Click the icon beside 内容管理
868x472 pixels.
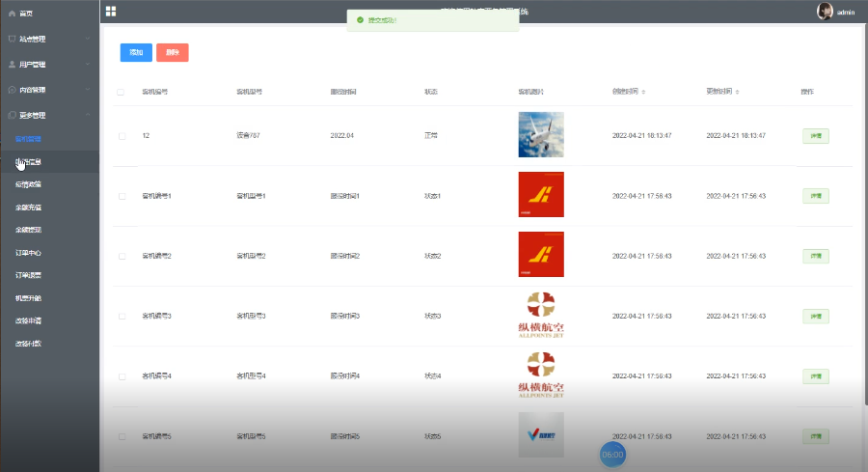[12, 90]
